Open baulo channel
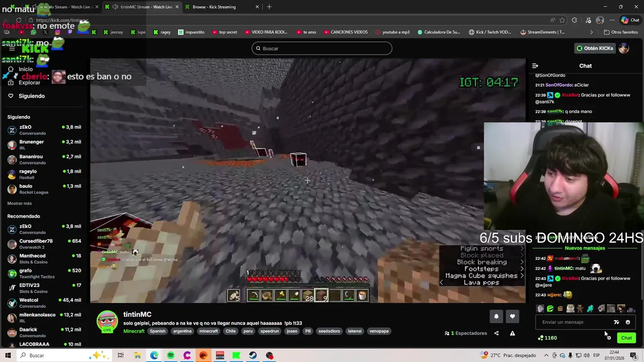Image resolution: width=644 pixels, height=362 pixels. [x=44, y=189]
